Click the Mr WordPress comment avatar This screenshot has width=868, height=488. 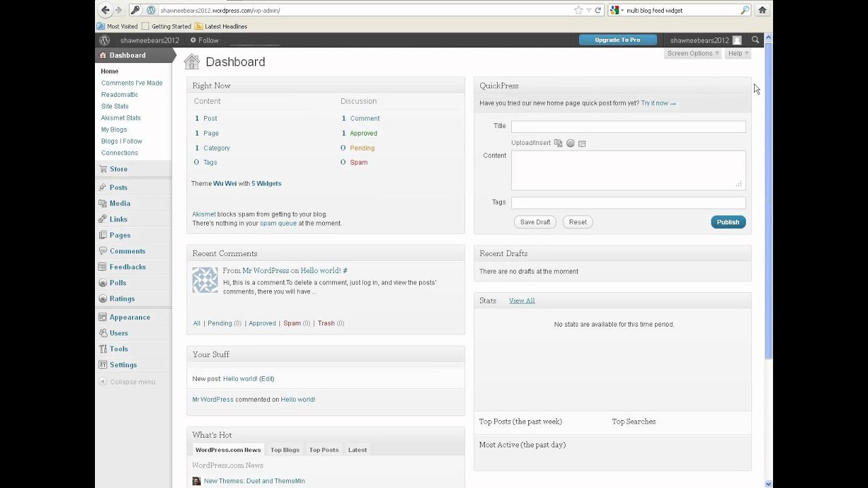click(205, 279)
